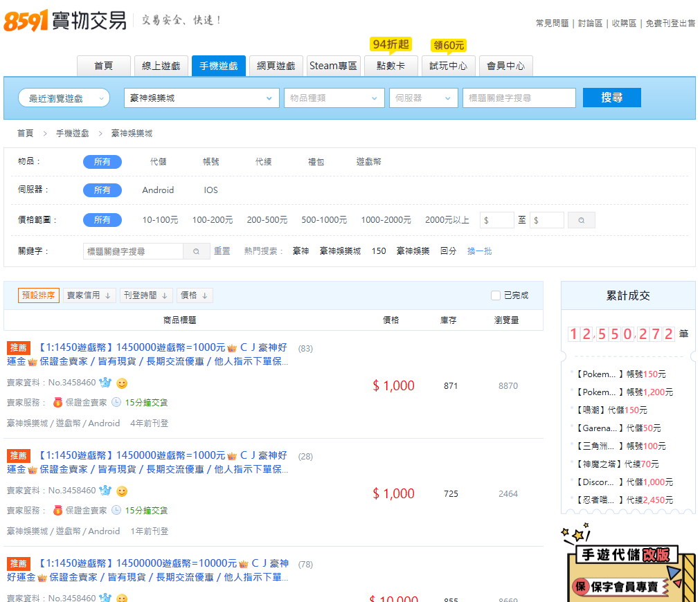Open the 伺服器 dropdown in search bar
Viewport: 700px width, 602px height.
click(424, 98)
